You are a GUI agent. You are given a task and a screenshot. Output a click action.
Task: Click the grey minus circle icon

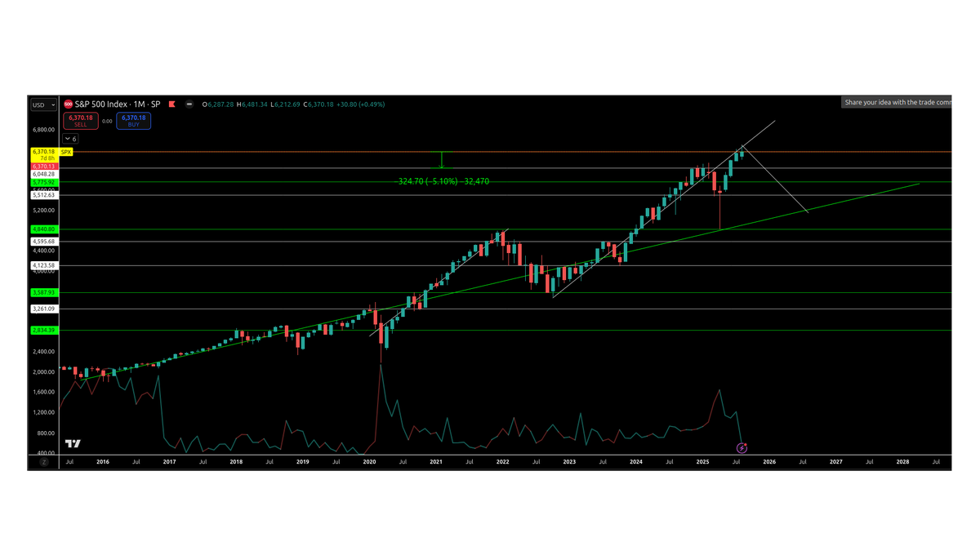point(189,104)
